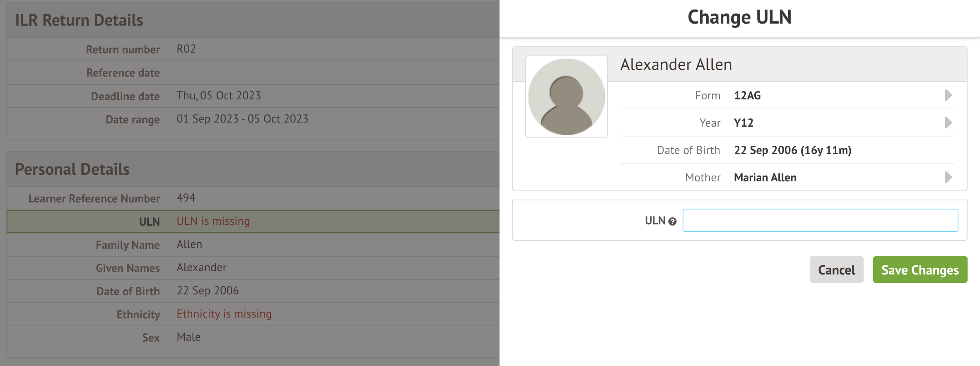
Task: Click the Date range row
Action: (253, 119)
